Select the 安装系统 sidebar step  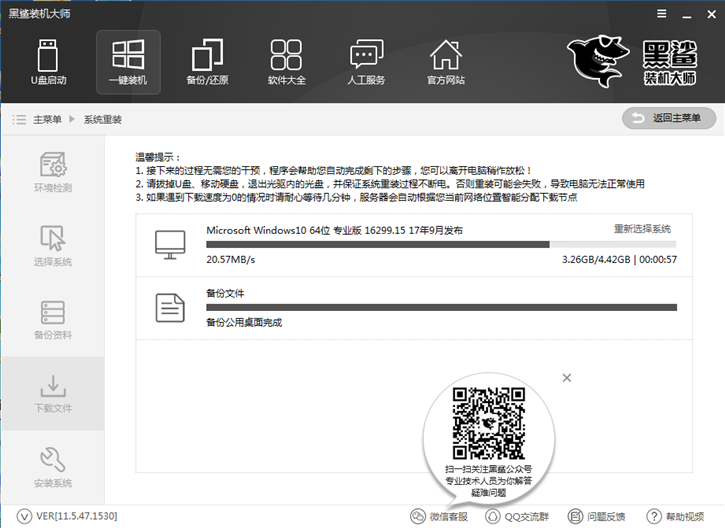(x=53, y=467)
